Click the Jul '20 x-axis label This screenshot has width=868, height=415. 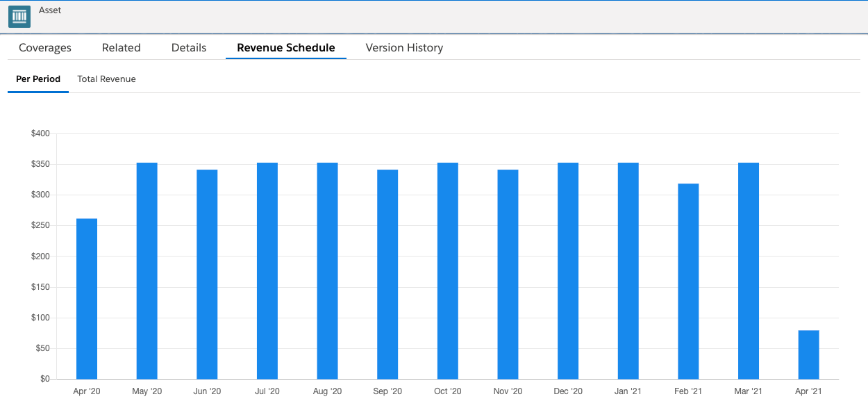[267, 391]
